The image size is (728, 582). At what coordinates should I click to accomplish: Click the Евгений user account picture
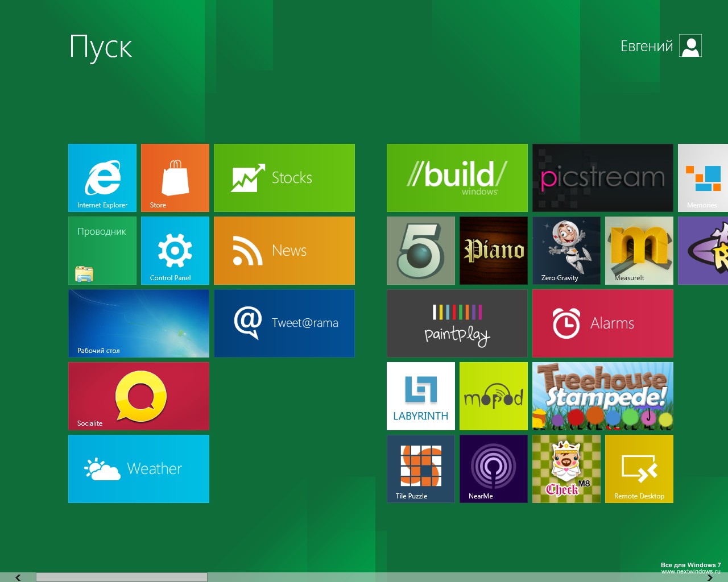point(690,46)
